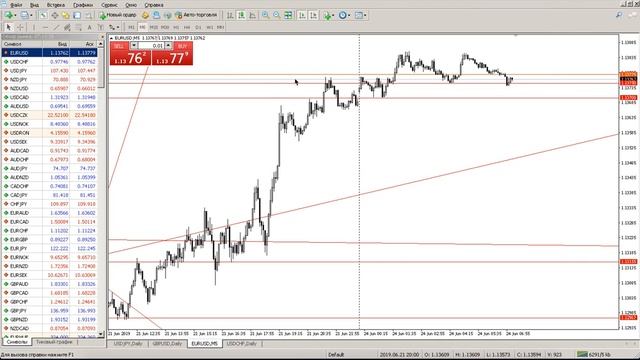Open the Справка menu
The height and width of the screenshot is (360, 640).
click(154, 5)
